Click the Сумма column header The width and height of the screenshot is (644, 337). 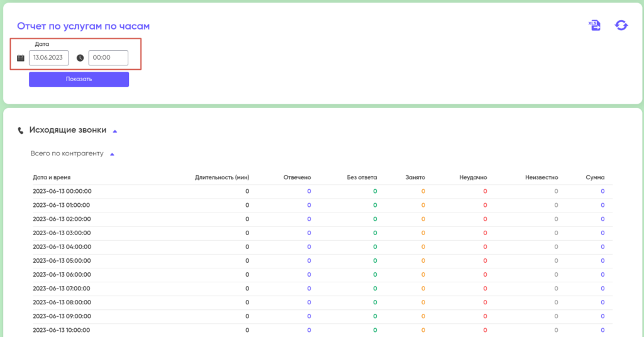[594, 177]
